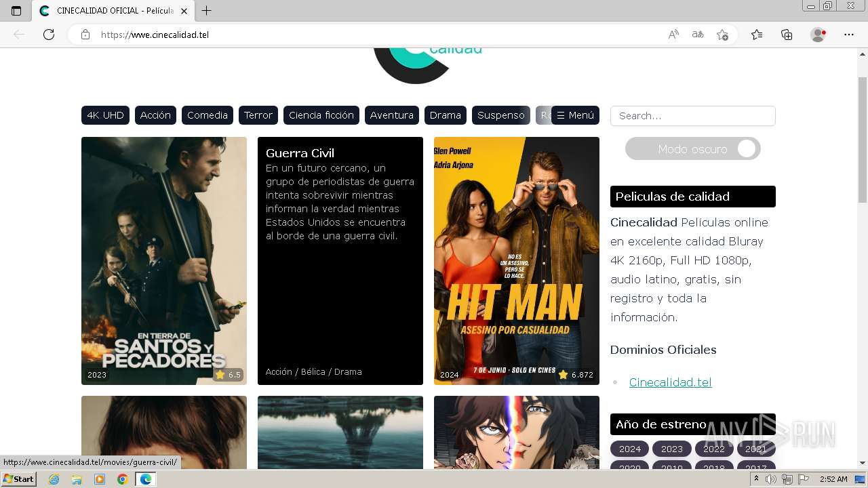Filter by year 2023
This screenshot has width=868, height=488.
click(672, 449)
